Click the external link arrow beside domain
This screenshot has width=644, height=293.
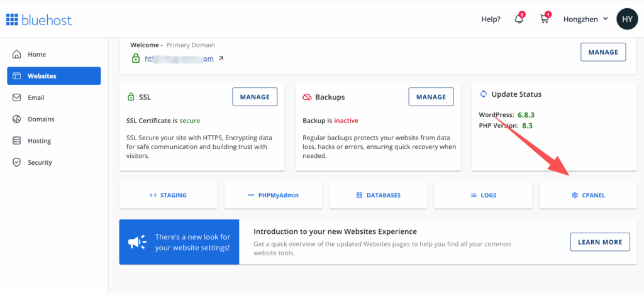(x=221, y=58)
